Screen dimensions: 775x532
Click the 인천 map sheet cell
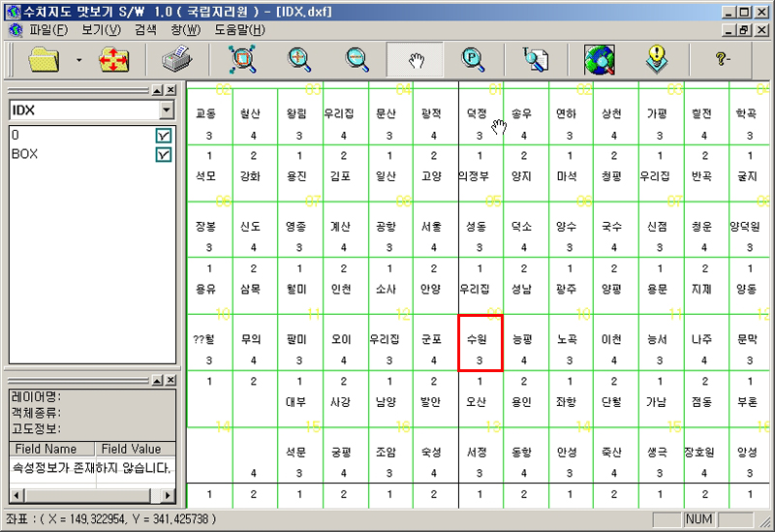pyautogui.click(x=346, y=286)
